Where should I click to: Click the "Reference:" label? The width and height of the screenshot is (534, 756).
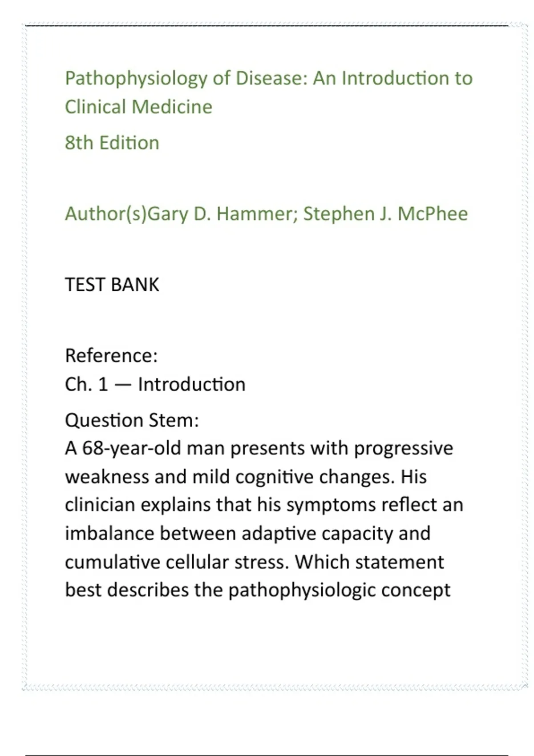pyautogui.click(x=111, y=356)
